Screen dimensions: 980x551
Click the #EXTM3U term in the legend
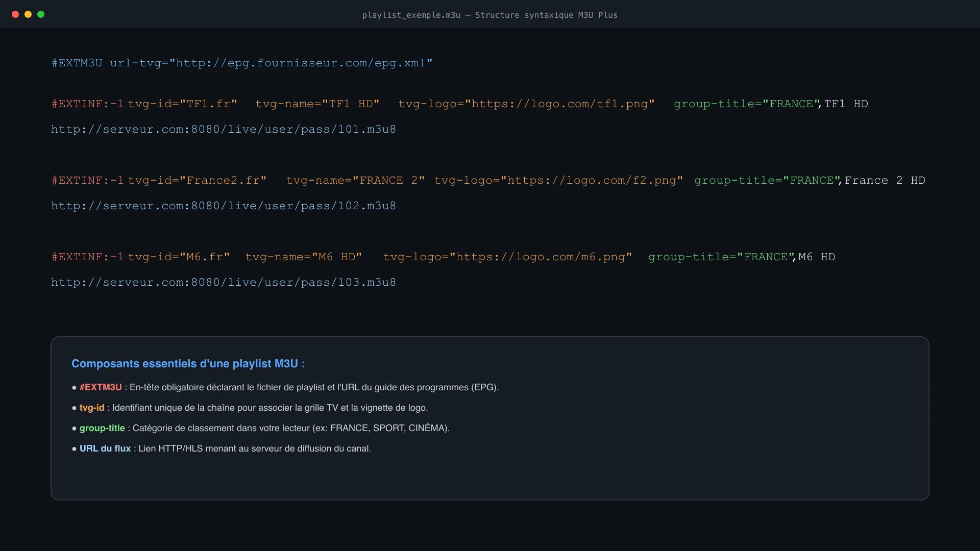point(101,387)
